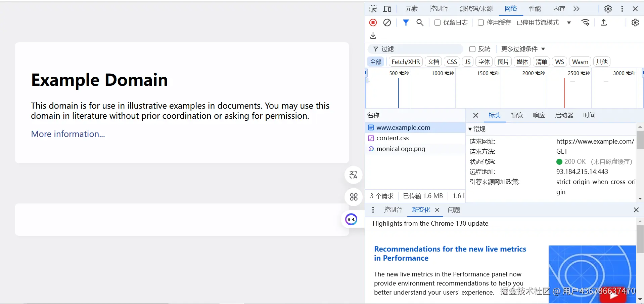Open the 预览 request tab

pos(517,115)
